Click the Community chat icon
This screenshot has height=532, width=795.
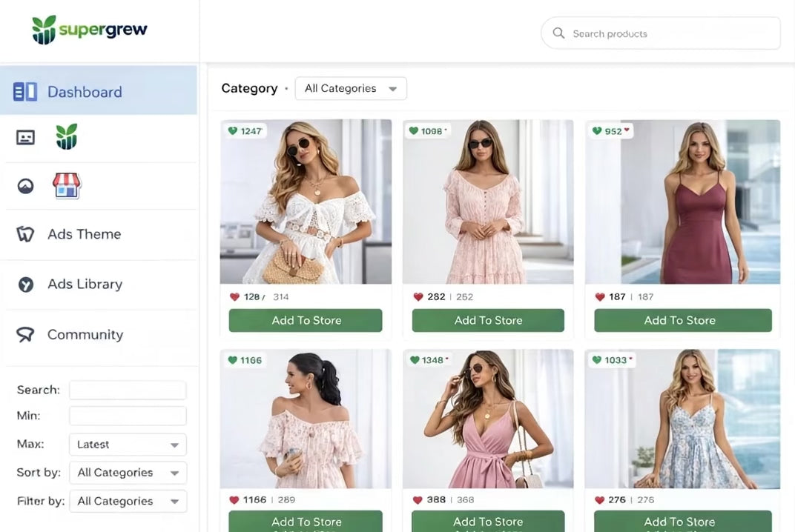click(x=25, y=335)
